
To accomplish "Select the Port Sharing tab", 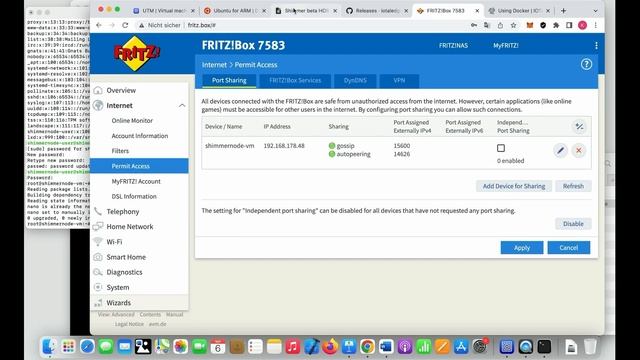I will click(x=229, y=81).
